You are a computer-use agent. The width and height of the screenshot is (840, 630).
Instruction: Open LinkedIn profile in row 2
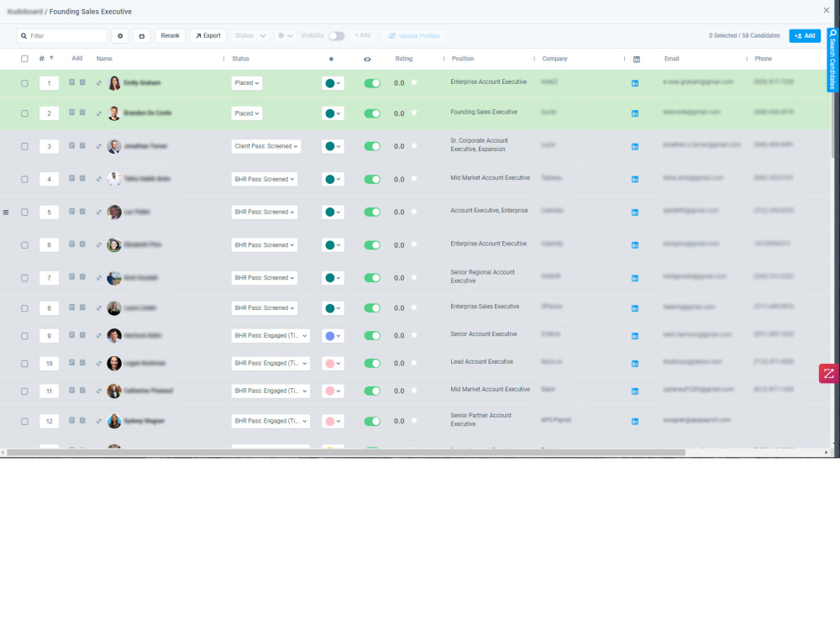pyautogui.click(x=635, y=113)
